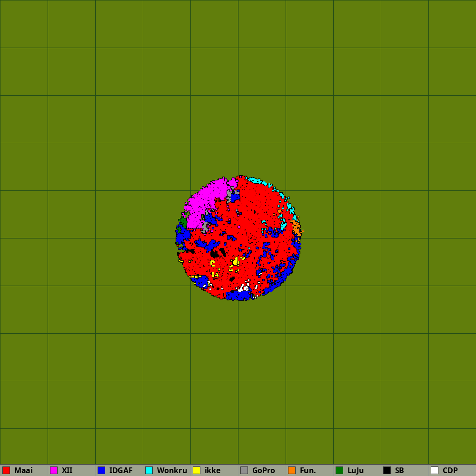
Task: Click the dark green LuJu territory on map
Action: pyautogui.click(x=183, y=222)
